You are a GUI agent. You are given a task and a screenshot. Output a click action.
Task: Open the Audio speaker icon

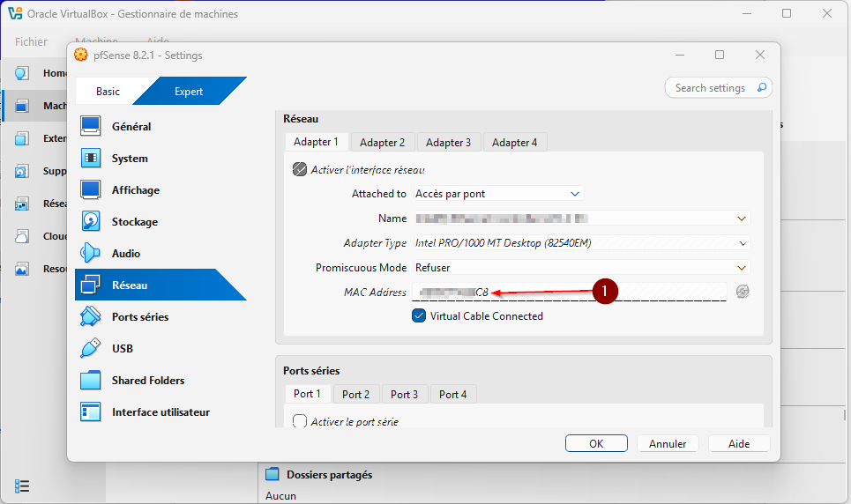tap(91, 254)
